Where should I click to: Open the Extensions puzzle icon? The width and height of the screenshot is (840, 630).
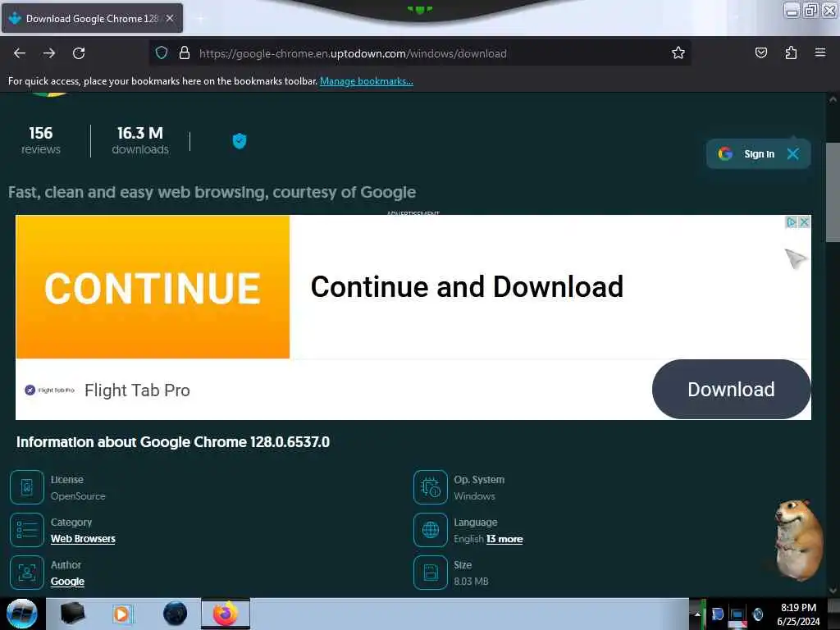coord(791,52)
